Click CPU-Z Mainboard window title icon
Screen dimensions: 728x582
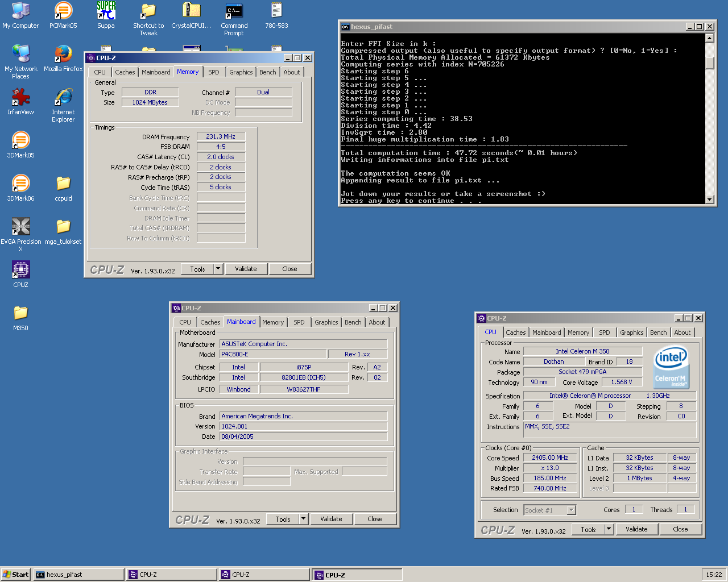pyautogui.click(x=176, y=308)
